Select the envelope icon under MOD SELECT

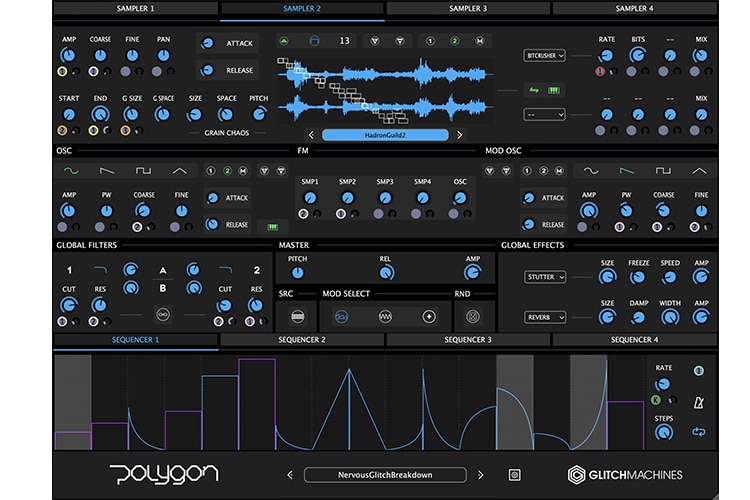click(x=342, y=317)
